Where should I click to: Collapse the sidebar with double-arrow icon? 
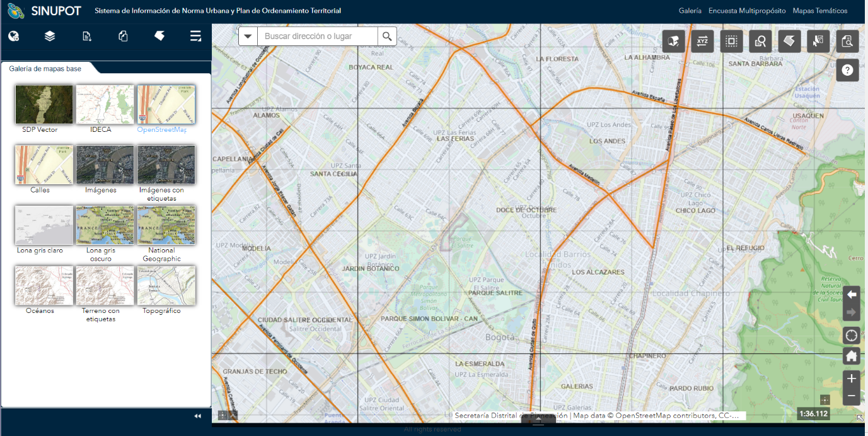click(197, 416)
